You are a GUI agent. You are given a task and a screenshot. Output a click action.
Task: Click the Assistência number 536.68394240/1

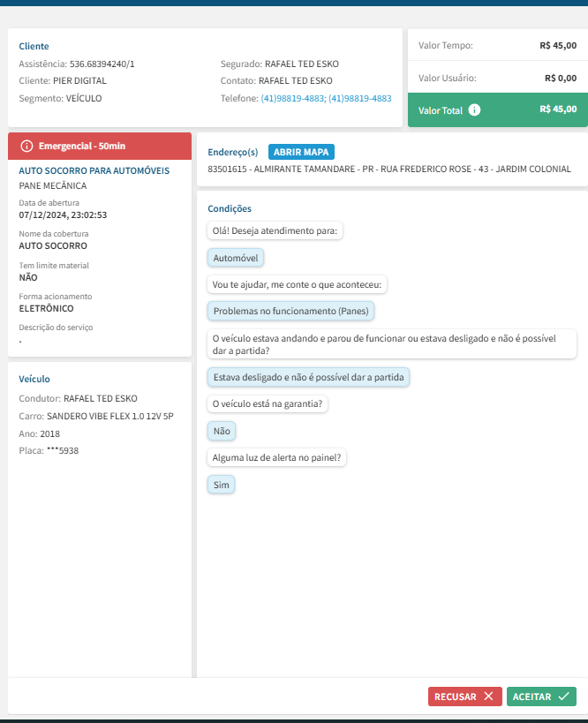click(x=102, y=64)
